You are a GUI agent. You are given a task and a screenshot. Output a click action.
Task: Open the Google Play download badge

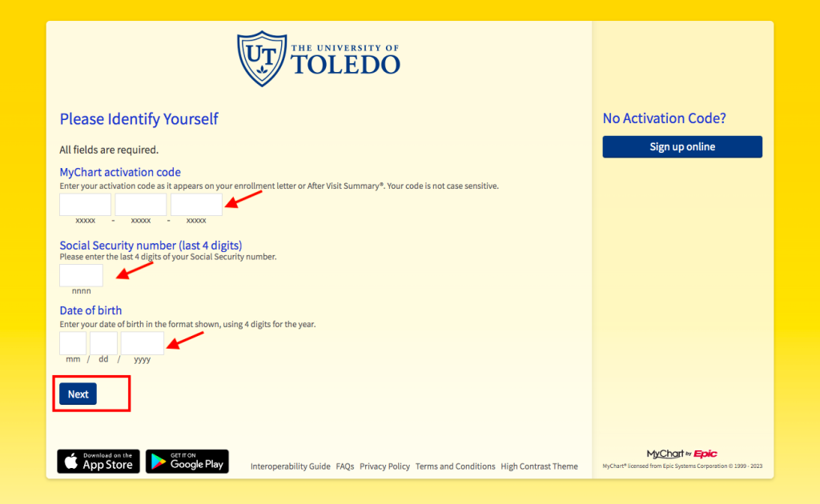coord(187,461)
